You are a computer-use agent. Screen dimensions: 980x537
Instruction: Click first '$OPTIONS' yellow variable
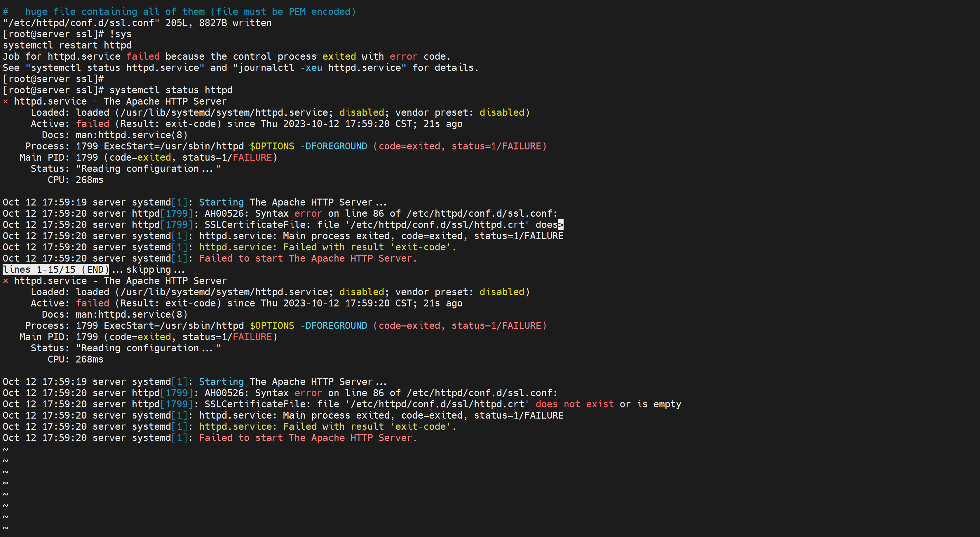[272, 146]
